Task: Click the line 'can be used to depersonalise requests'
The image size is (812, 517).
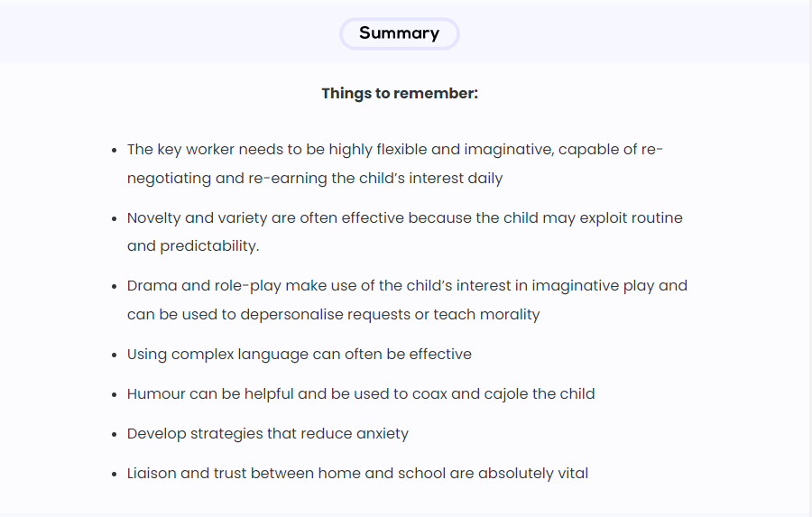Action: coord(334,315)
